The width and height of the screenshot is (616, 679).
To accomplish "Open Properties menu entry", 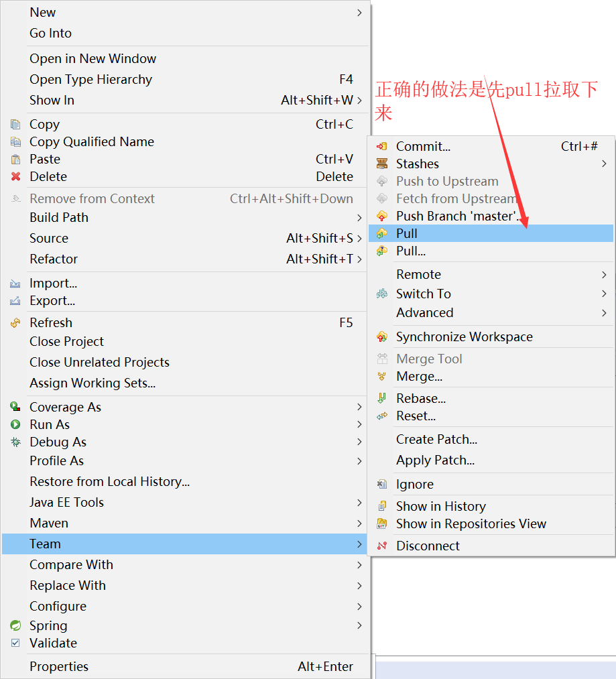I will click(x=185, y=666).
